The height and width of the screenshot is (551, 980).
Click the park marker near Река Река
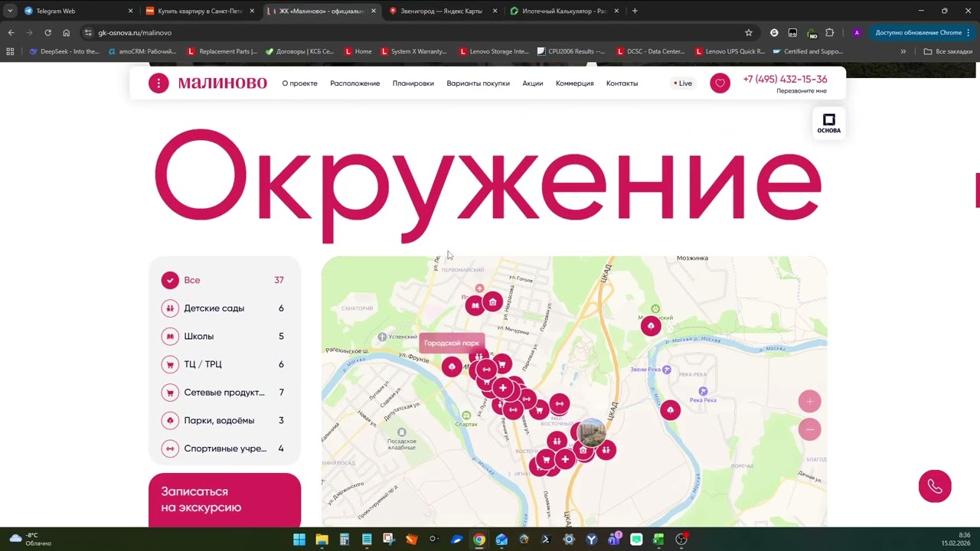(670, 410)
